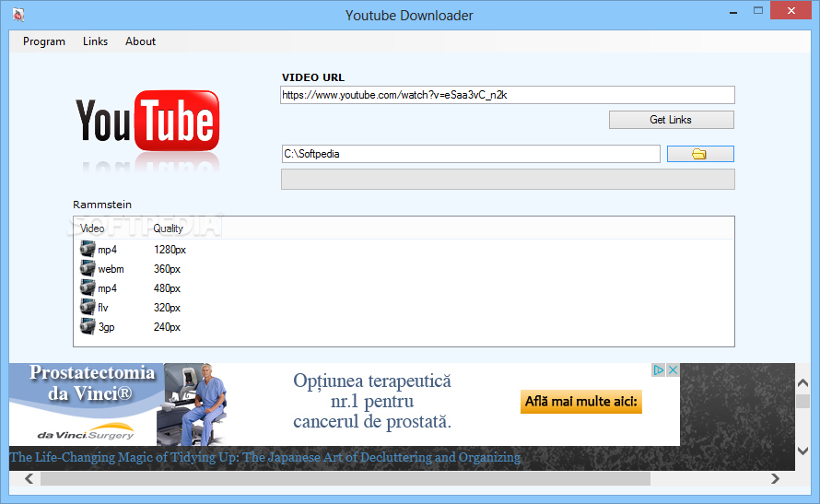The image size is (820, 504).
Task: Click the YouTube logo image
Action: point(147,123)
